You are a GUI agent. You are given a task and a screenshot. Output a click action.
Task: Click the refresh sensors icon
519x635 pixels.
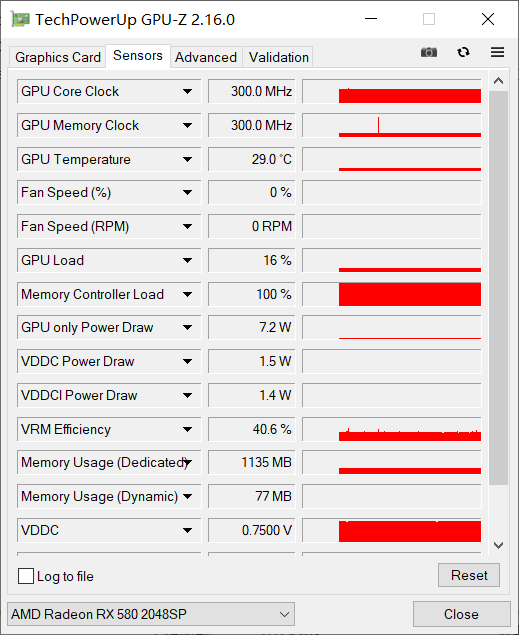(463, 52)
